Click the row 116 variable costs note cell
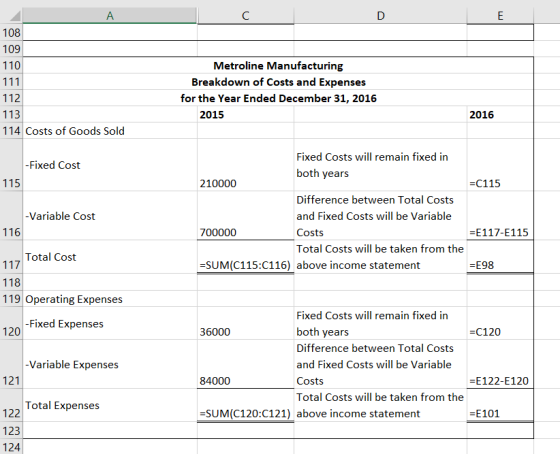This screenshot has height=454, width=560. coord(380,216)
